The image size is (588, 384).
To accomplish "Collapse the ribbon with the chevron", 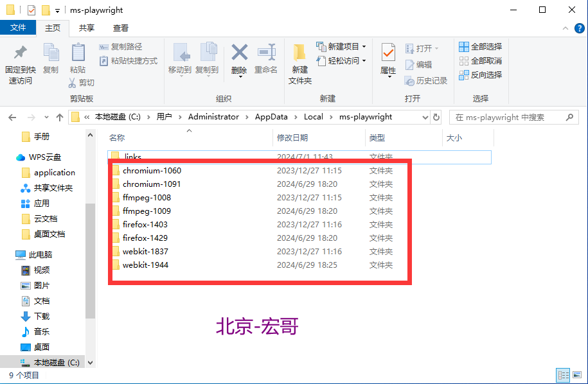I will (566, 28).
